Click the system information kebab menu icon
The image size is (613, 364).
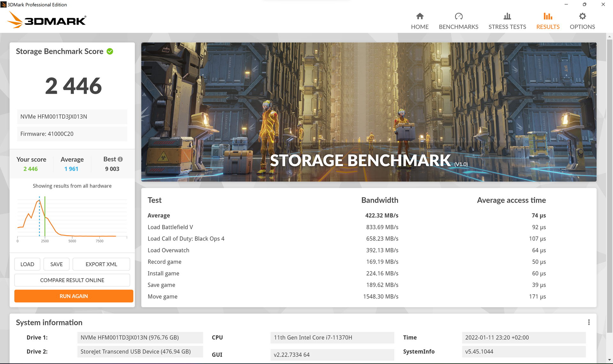point(589,322)
